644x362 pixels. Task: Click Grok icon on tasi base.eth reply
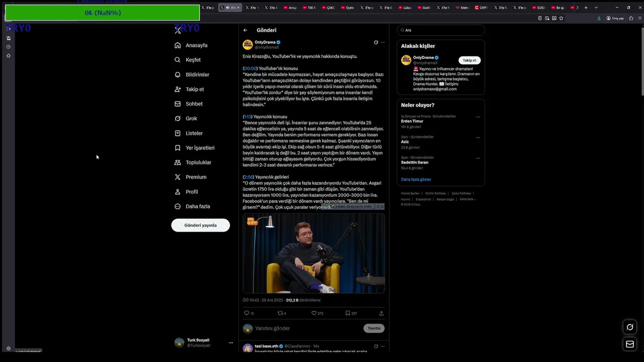tap(376, 346)
